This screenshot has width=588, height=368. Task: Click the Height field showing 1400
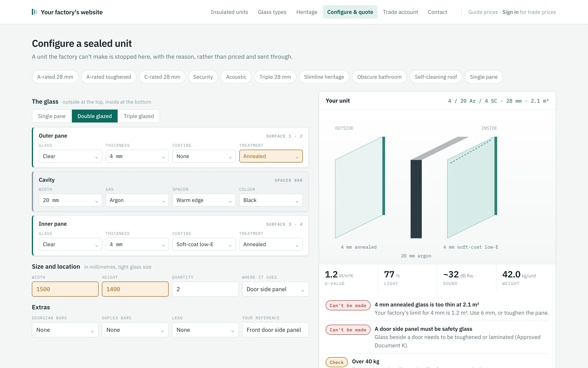(135, 289)
